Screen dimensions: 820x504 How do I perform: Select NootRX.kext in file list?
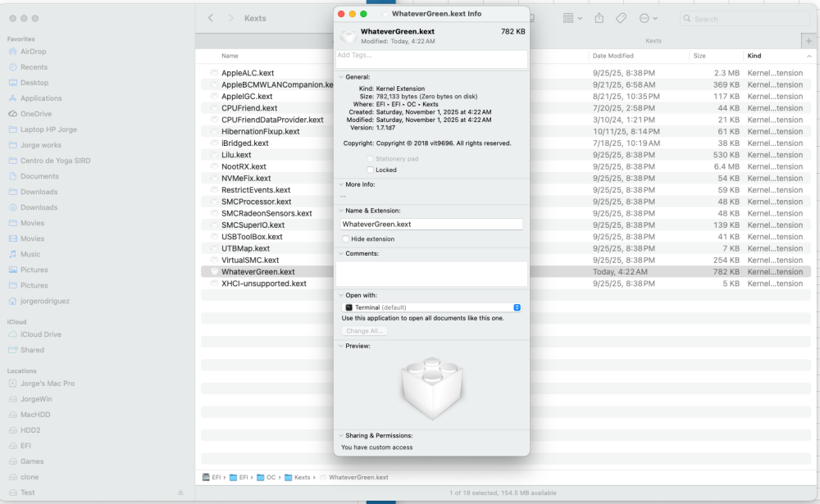(x=244, y=167)
